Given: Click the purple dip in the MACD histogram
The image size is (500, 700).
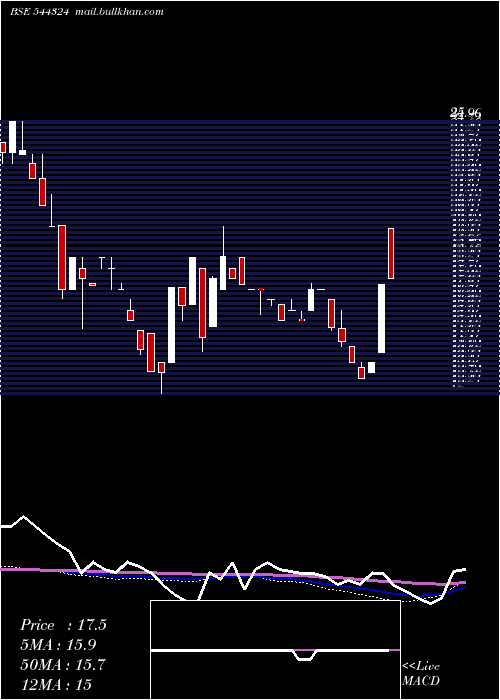Looking at the screenshot, I should click(x=305, y=655).
